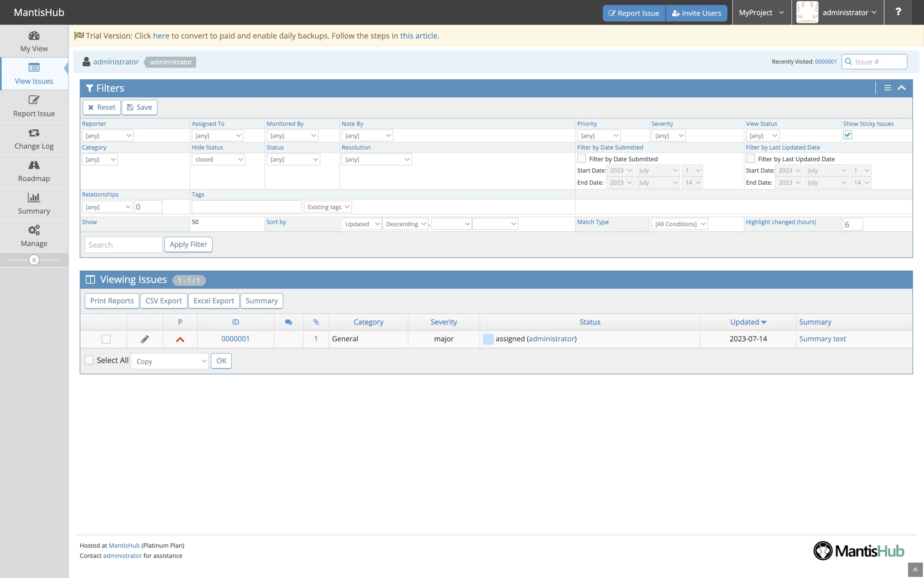Click the Excel Export button

(213, 301)
